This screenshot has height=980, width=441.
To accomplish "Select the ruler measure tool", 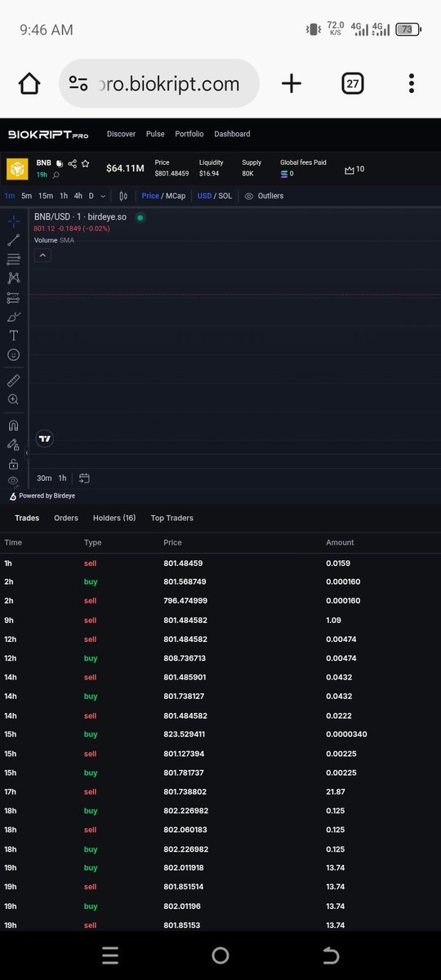I will [13, 381].
